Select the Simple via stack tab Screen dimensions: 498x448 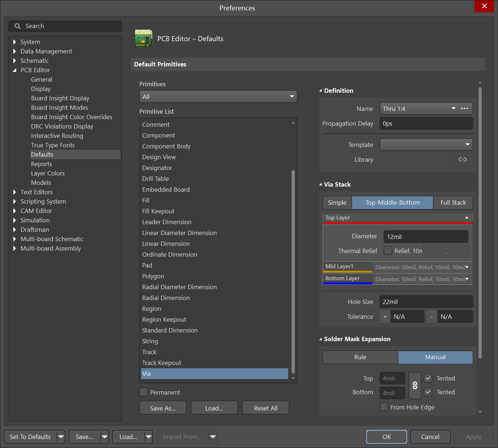pyautogui.click(x=337, y=203)
